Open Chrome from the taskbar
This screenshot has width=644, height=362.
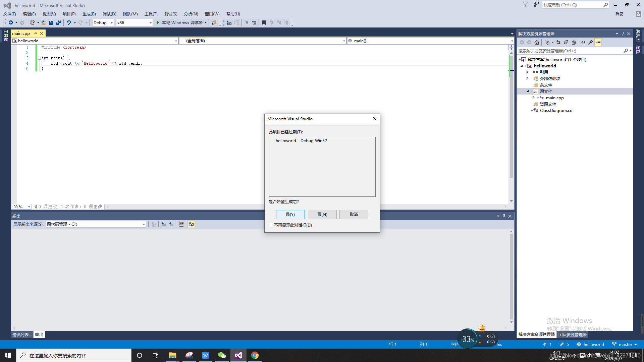click(255, 355)
